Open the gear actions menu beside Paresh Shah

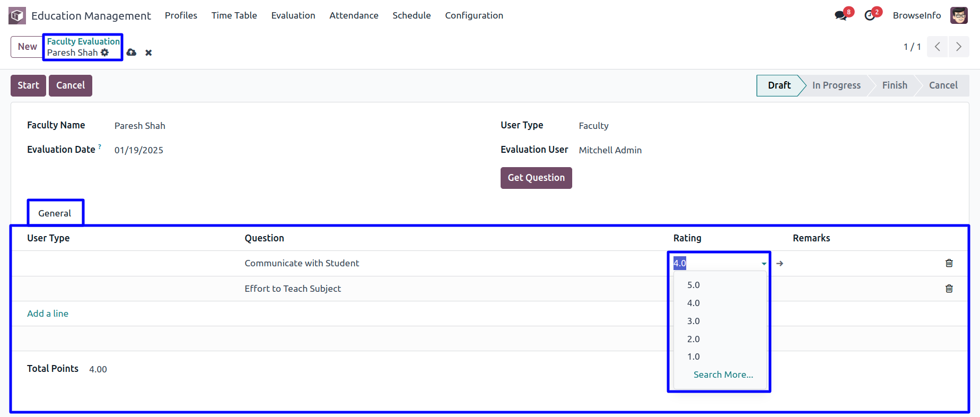[105, 53]
